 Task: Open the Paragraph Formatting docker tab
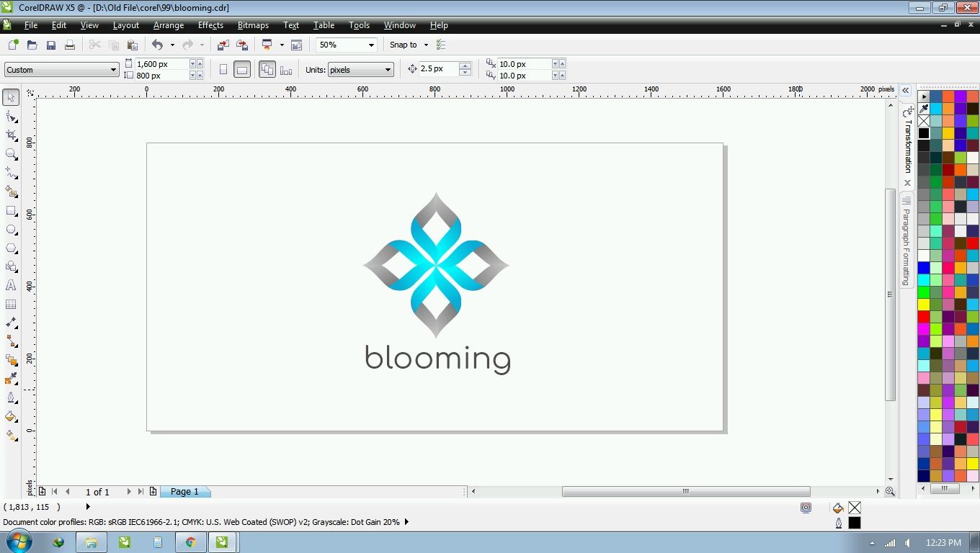[906, 240]
